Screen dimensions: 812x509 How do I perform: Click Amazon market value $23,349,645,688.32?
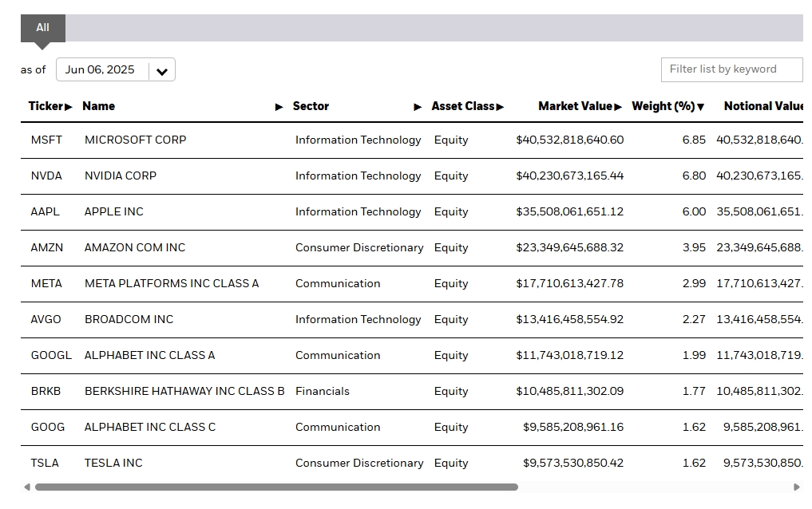569,248
